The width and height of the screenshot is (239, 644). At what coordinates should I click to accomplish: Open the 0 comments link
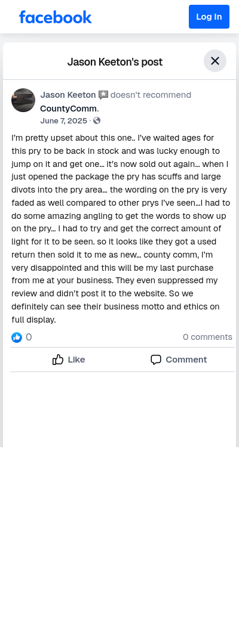[208, 337]
